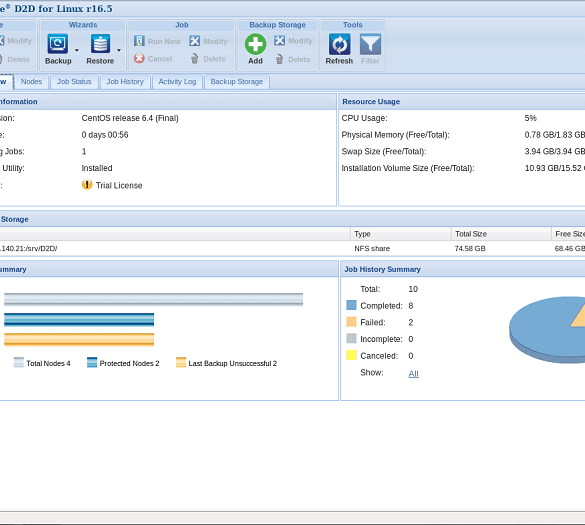The width and height of the screenshot is (585, 525).
Task: Switch to the Nodes tab
Action: point(31,82)
